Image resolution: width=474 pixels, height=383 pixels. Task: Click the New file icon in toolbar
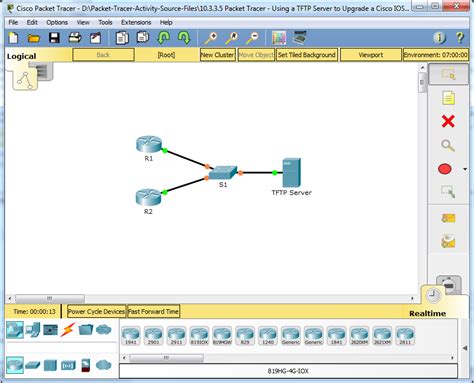(x=14, y=38)
